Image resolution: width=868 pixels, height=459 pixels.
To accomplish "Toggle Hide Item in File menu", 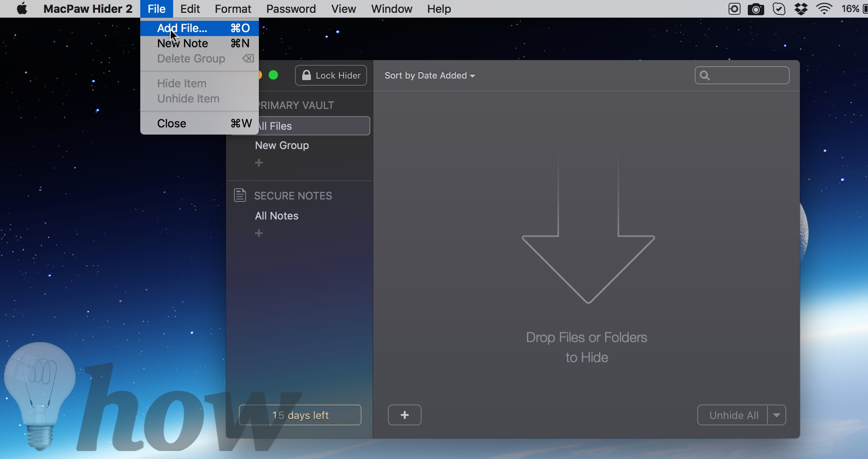I will coord(182,83).
